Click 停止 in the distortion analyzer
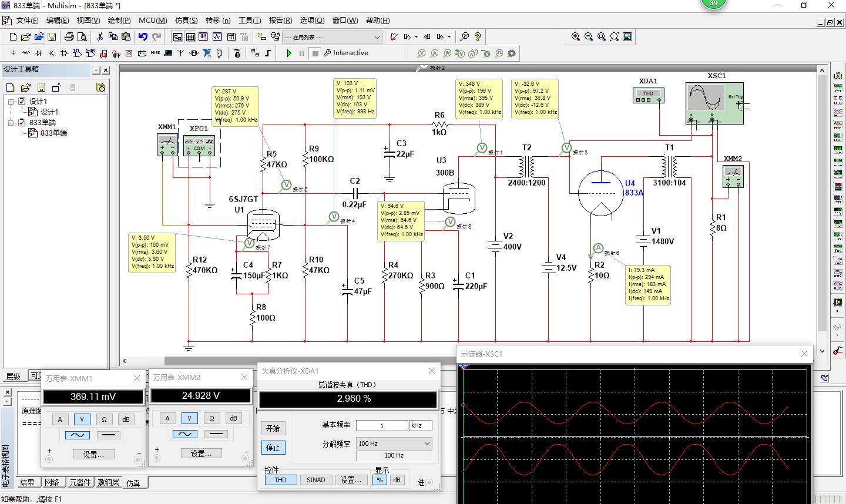 [x=273, y=448]
